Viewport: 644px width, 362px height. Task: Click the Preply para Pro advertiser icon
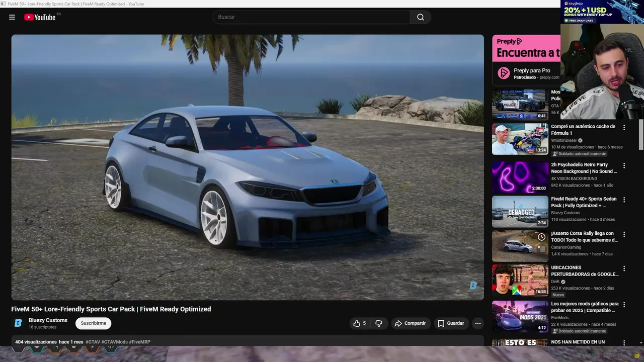(504, 73)
